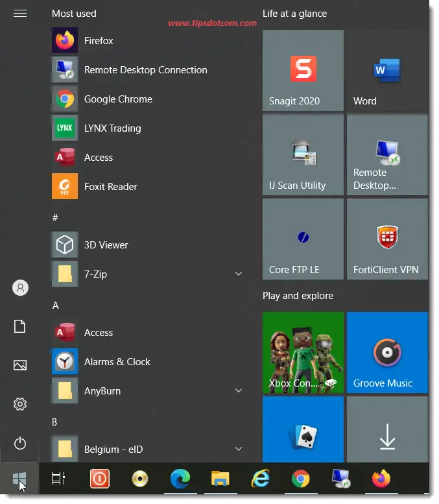Open Foxit Reader
This screenshot has height=504, width=439.
[x=148, y=186]
